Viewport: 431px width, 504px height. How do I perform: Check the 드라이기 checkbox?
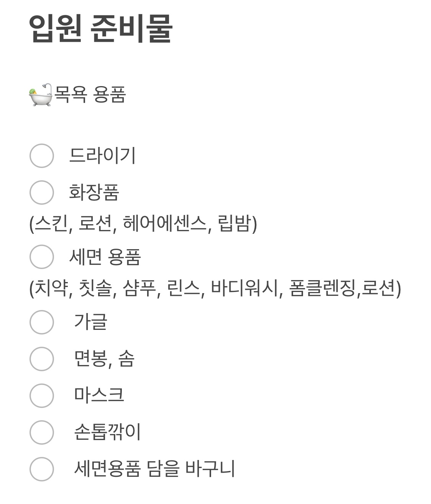[x=41, y=156]
